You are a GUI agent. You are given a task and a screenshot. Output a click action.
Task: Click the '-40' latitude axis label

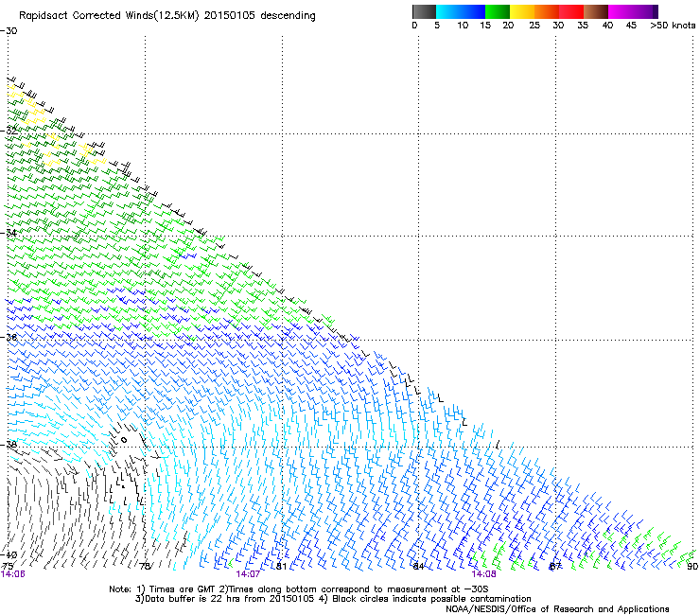[9, 554]
